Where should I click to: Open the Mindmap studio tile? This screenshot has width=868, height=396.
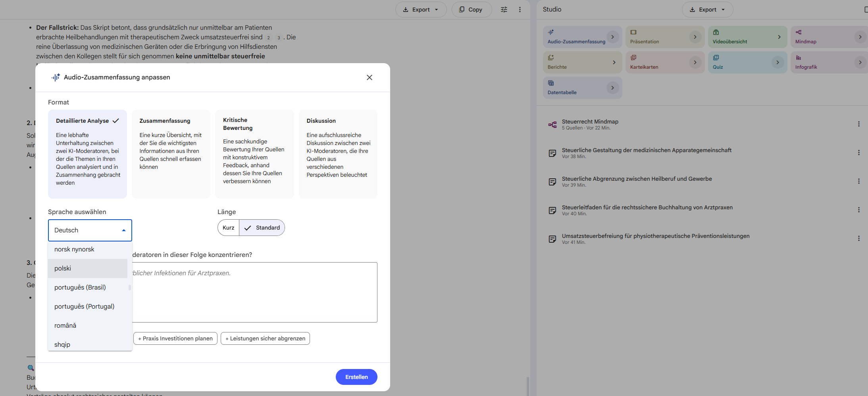click(x=829, y=37)
